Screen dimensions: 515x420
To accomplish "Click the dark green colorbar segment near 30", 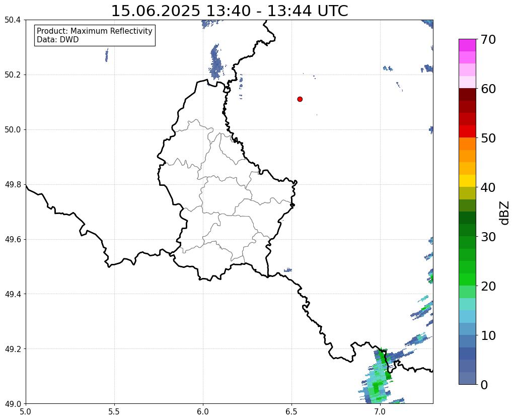I will click(x=467, y=230).
